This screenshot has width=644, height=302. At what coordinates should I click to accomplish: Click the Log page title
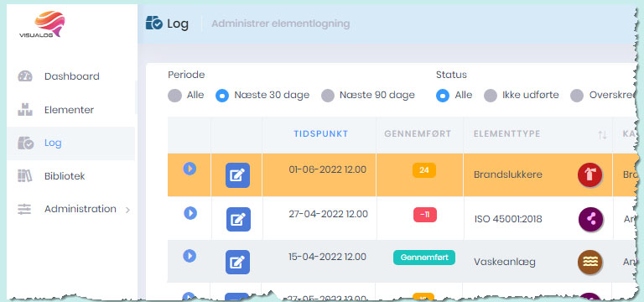tap(178, 23)
